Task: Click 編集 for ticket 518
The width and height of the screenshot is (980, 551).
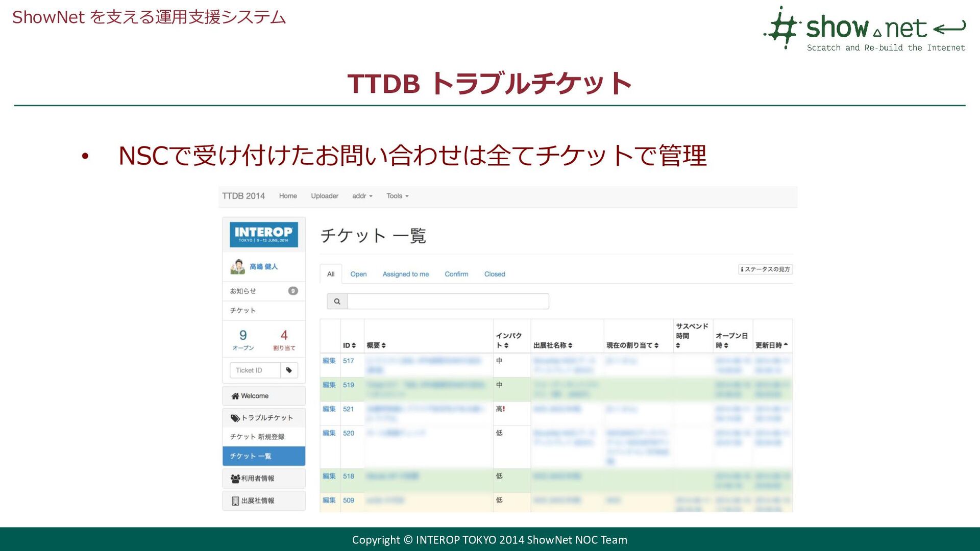Action: tap(329, 476)
